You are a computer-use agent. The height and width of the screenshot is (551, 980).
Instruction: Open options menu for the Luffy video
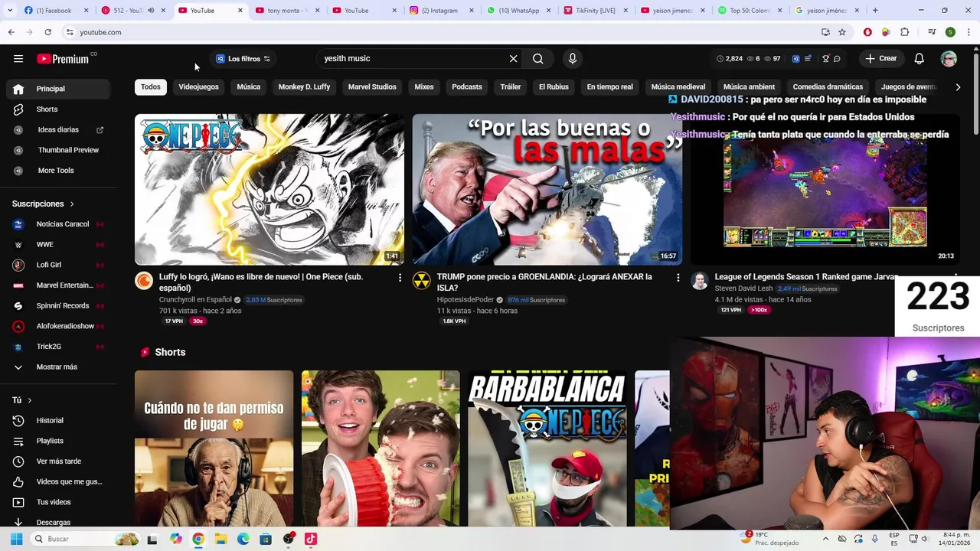pyautogui.click(x=400, y=278)
